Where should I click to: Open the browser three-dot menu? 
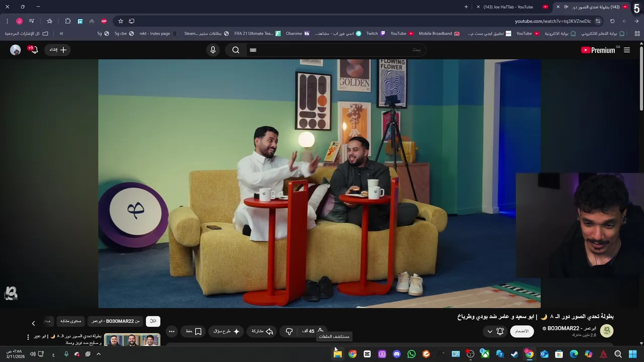coord(7,21)
